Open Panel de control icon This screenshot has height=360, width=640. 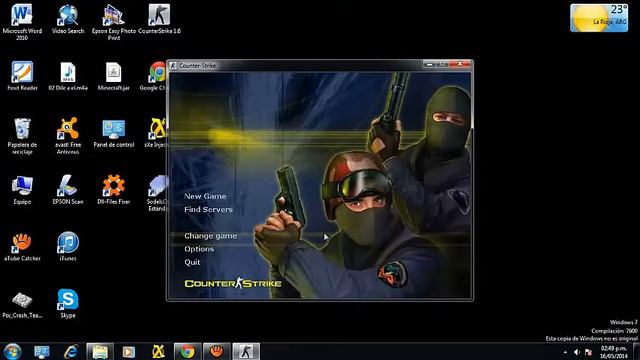[113, 133]
